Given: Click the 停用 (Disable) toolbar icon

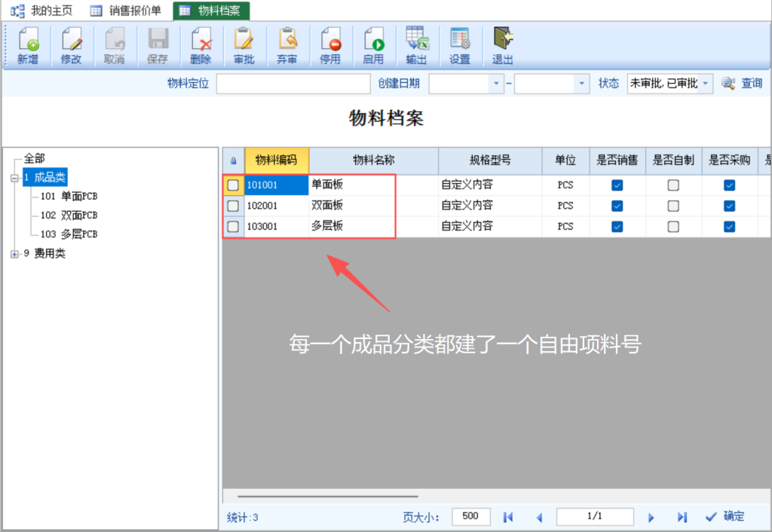Looking at the screenshot, I should coord(330,45).
